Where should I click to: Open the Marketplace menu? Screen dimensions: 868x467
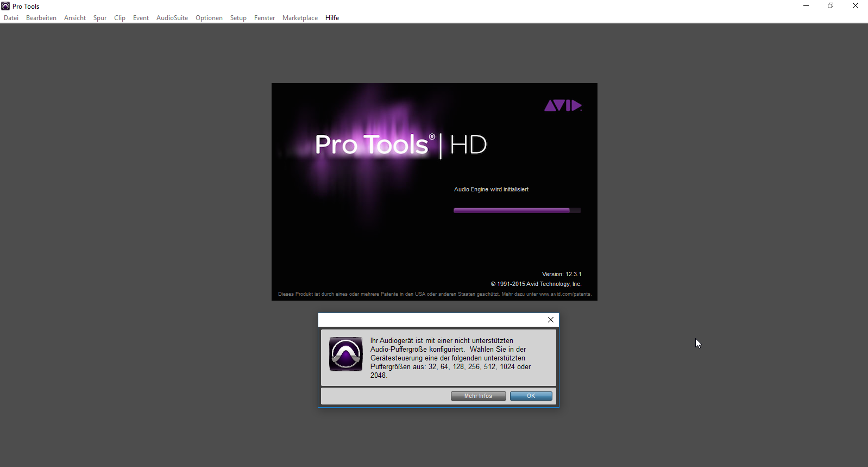click(x=300, y=18)
